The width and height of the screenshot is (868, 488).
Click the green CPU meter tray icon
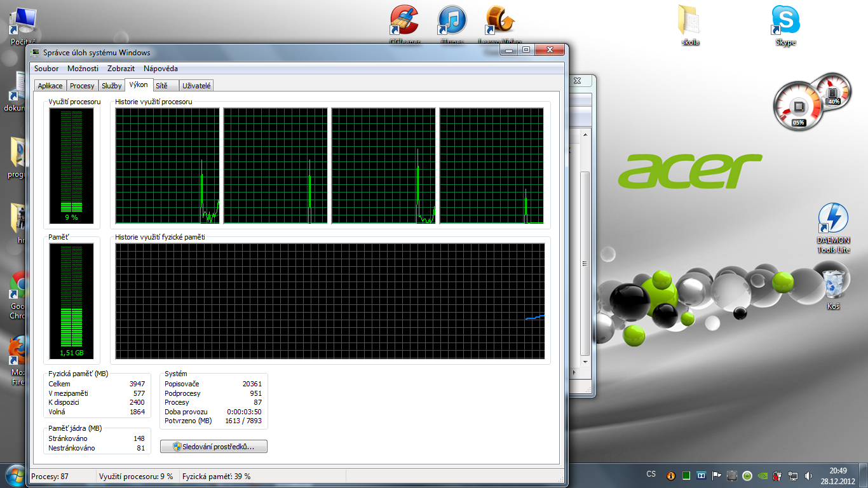coord(686,475)
